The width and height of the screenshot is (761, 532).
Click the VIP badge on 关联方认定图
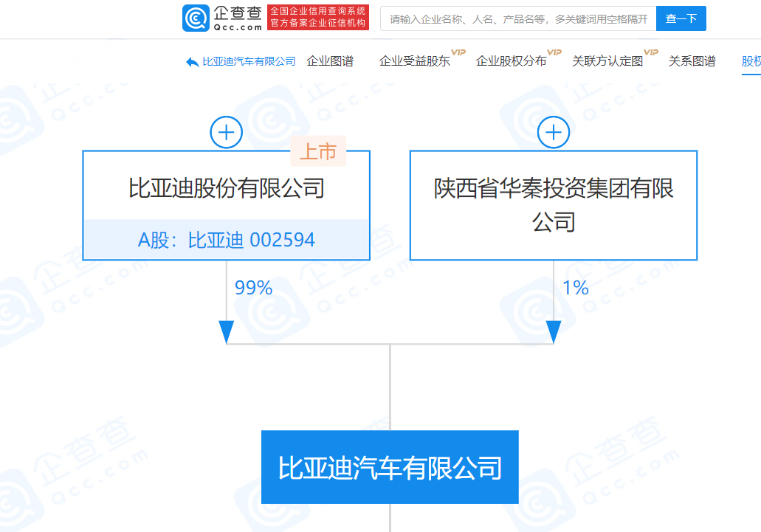650,52
